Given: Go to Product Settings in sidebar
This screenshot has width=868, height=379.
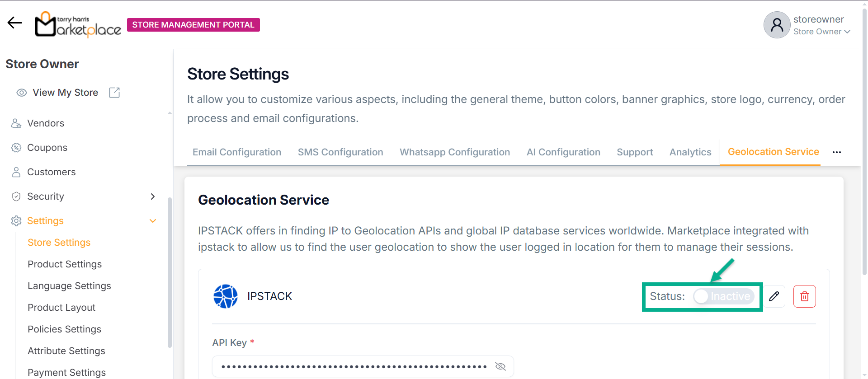Looking at the screenshot, I should [x=65, y=264].
